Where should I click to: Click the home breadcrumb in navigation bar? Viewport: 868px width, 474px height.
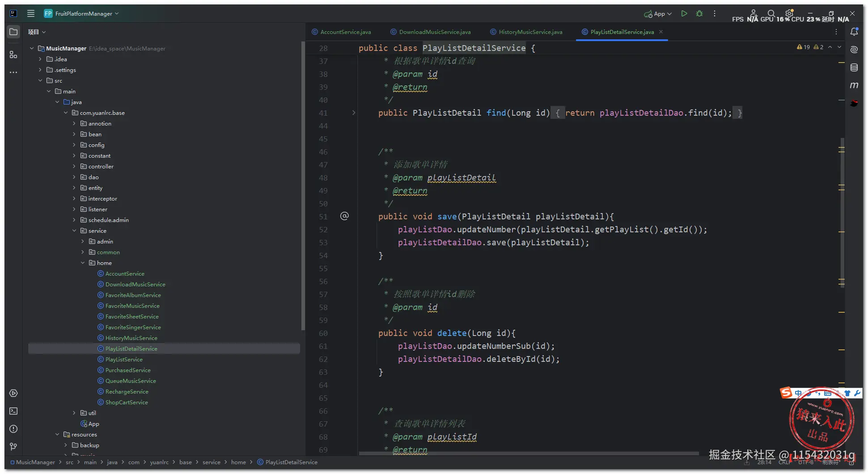point(238,462)
